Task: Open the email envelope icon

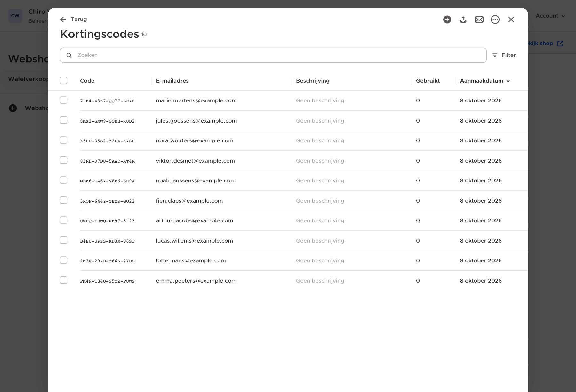Action: (x=479, y=20)
